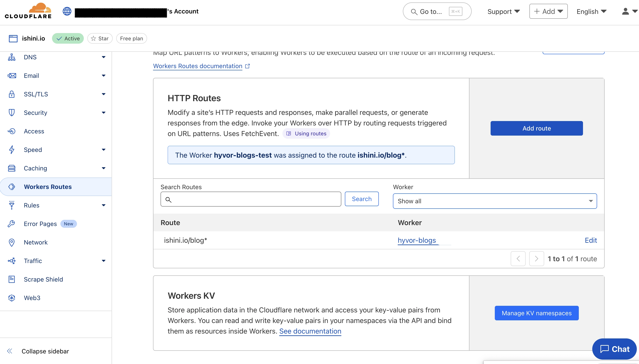The height and width of the screenshot is (364, 639).
Task: Click the Collapse sidebar double-chevron icon
Action: point(10,351)
